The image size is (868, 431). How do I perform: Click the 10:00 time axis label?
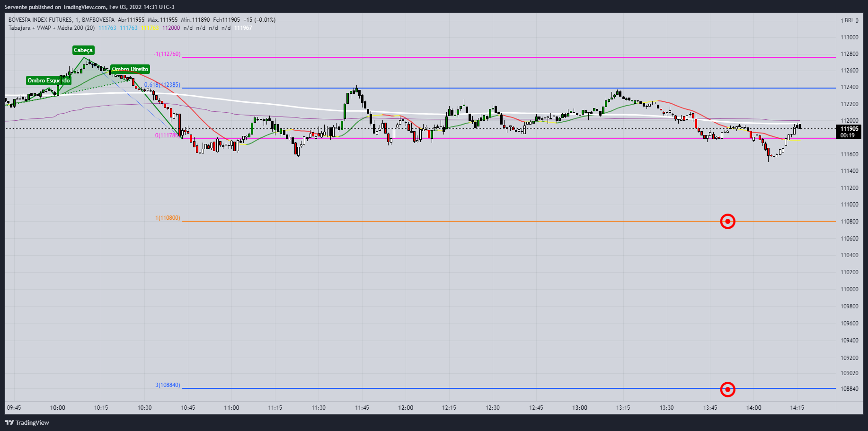tap(58, 408)
